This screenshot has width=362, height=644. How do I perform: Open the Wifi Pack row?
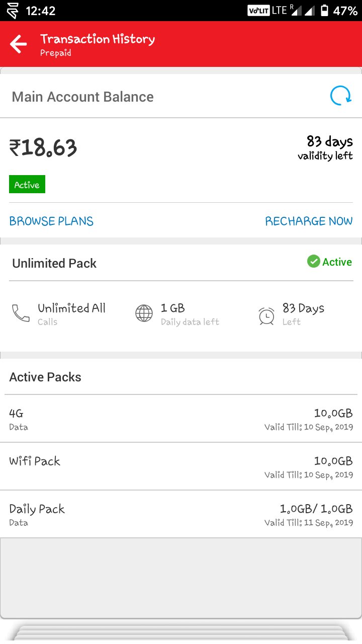(x=181, y=467)
